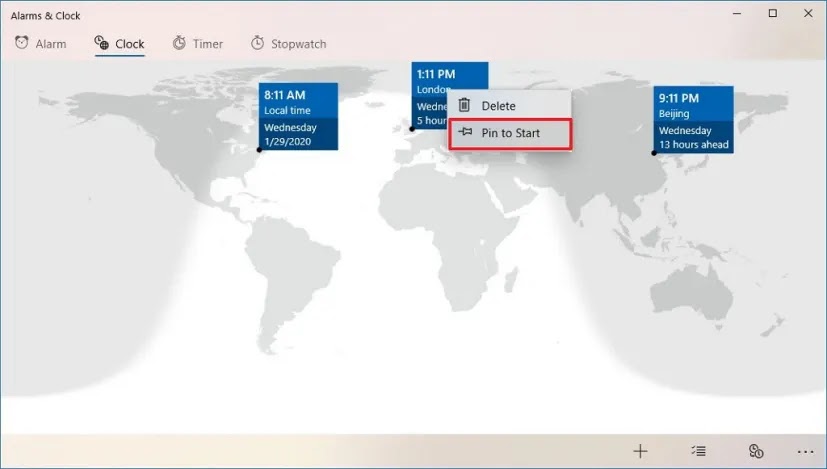This screenshot has height=469, width=827.
Task: Maximize the Alarms & Clock window
Action: click(x=772, y=14)
